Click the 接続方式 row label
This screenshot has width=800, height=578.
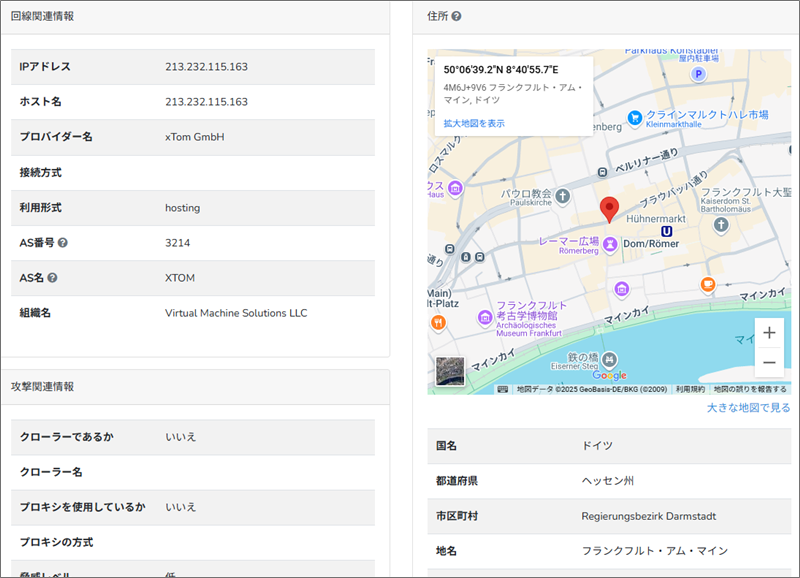40,173
